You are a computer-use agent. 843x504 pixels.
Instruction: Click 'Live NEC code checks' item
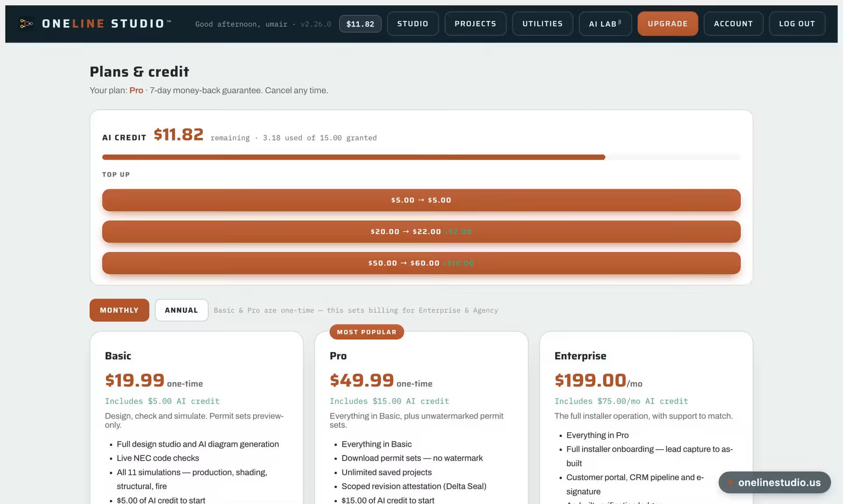[x=158, y=458]
